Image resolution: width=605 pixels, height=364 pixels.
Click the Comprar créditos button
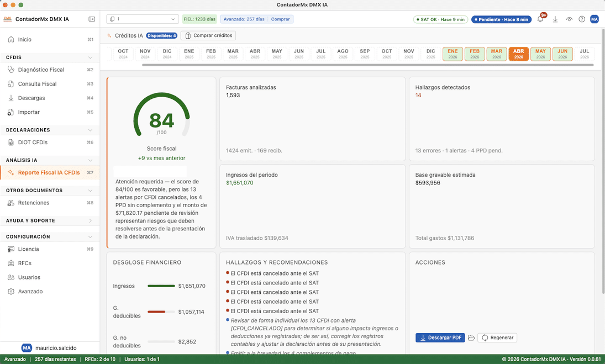pyautogui.click(x=208, y=35)
